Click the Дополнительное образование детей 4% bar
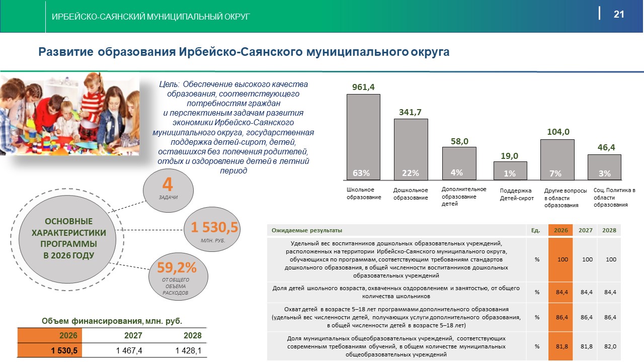The height and width of the screenshot is (362, 644). pos(459,163)
